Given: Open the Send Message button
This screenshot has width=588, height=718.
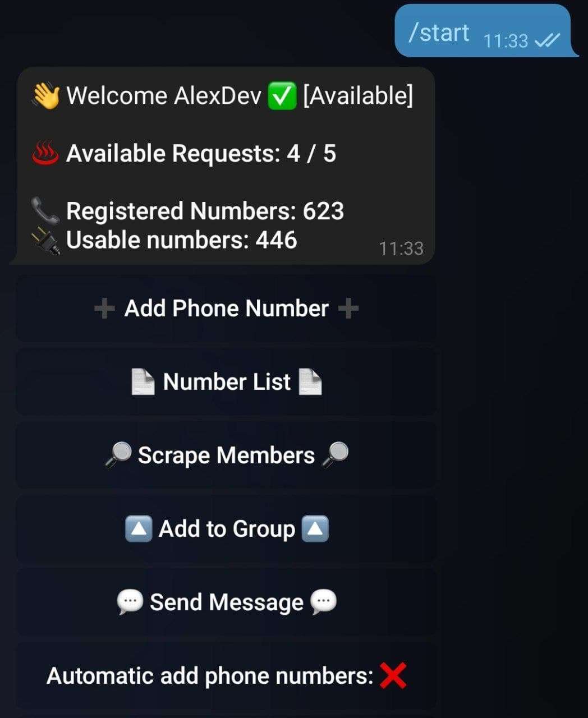Looking at the screenshot, I should pos(226,602).
